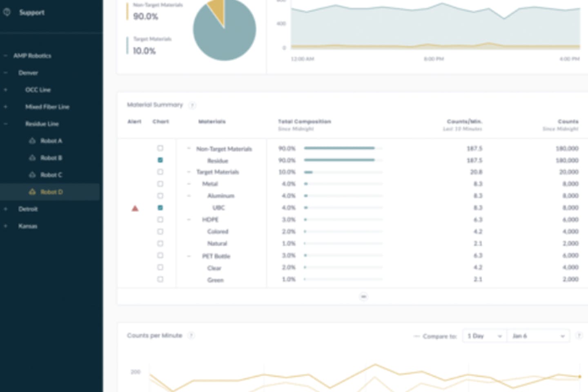Open the Support icon in the sidebar
Screen dimensions: 588x392
point(7,12)
